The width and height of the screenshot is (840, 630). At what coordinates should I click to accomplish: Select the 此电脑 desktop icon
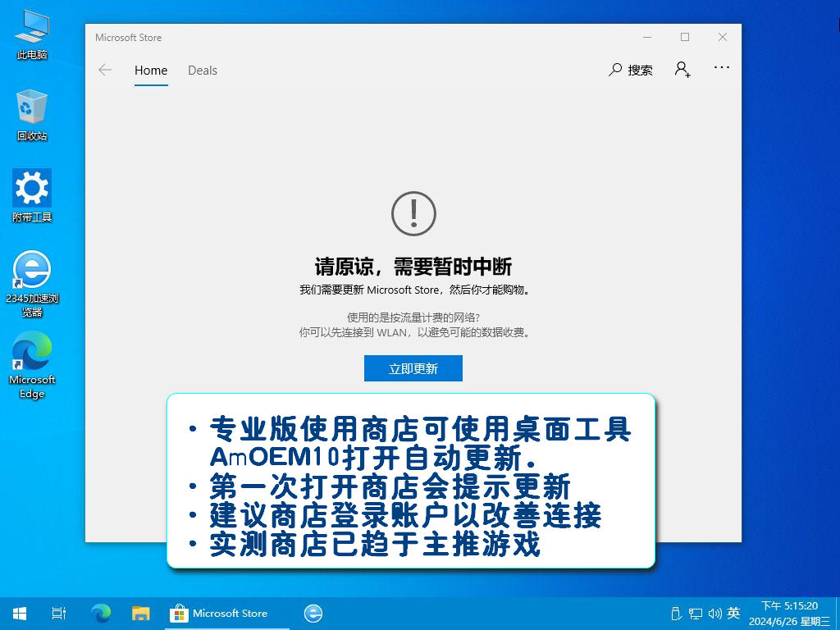click(x=32, y=34)
